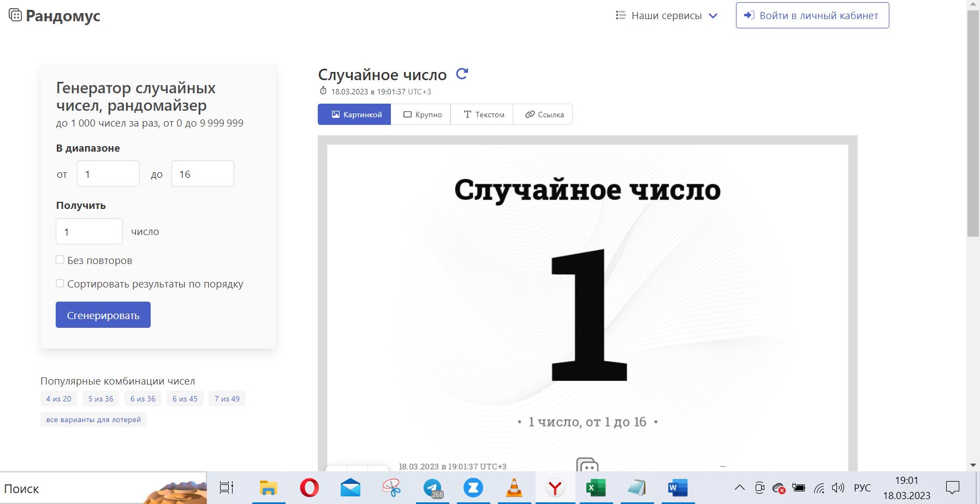Switch to the Картинкой tab
980x504 pixels.
[354, 115]
